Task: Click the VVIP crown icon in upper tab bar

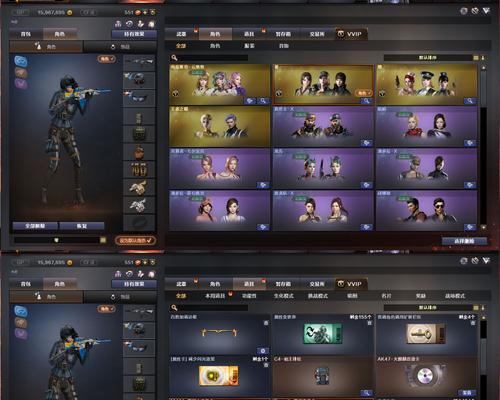Action: tap(341, 34)
